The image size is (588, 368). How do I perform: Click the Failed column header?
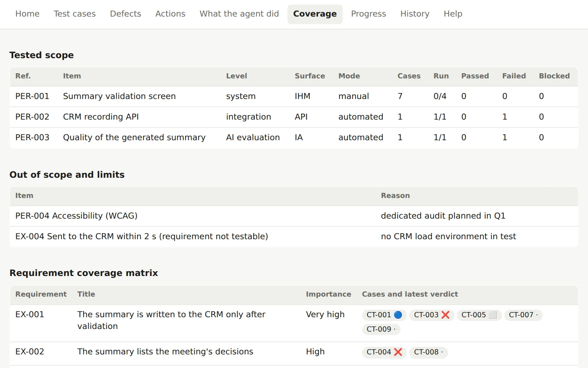(514, 76)
